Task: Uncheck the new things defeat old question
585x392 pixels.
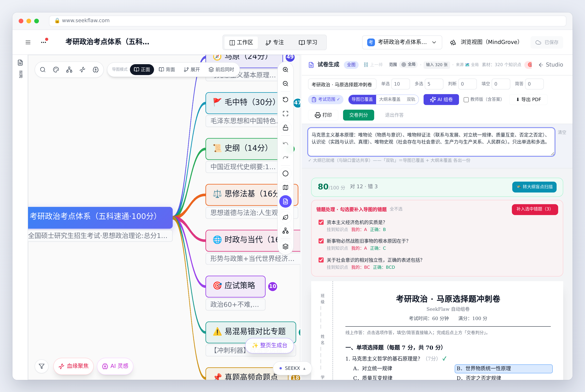Action: click(x=321, y=241)
